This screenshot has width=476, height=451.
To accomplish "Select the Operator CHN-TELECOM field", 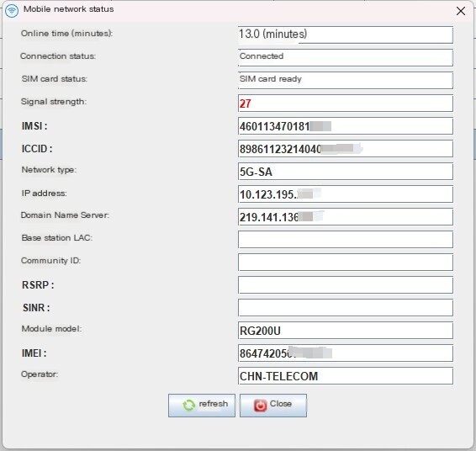I will click(346, 376).
